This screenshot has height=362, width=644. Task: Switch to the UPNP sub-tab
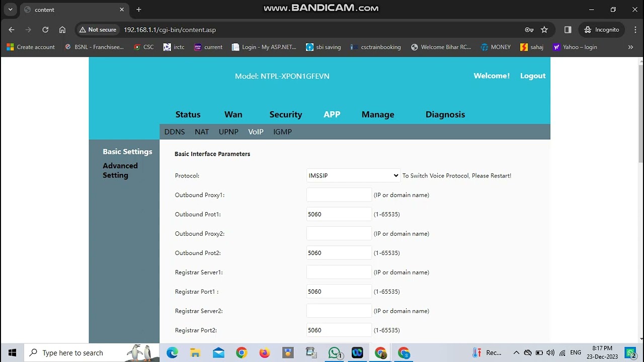pos(228,132)
